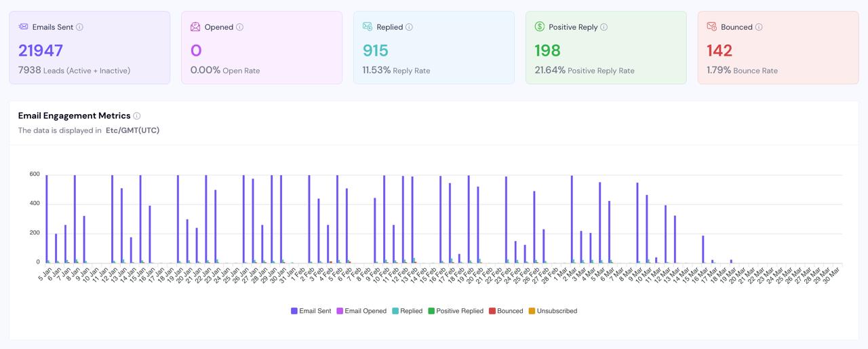Click info icon beside Opened label

coord(239,27)
